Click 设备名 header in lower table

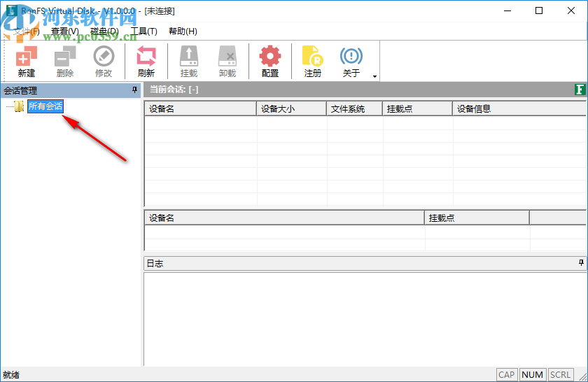tap(285, 218)
